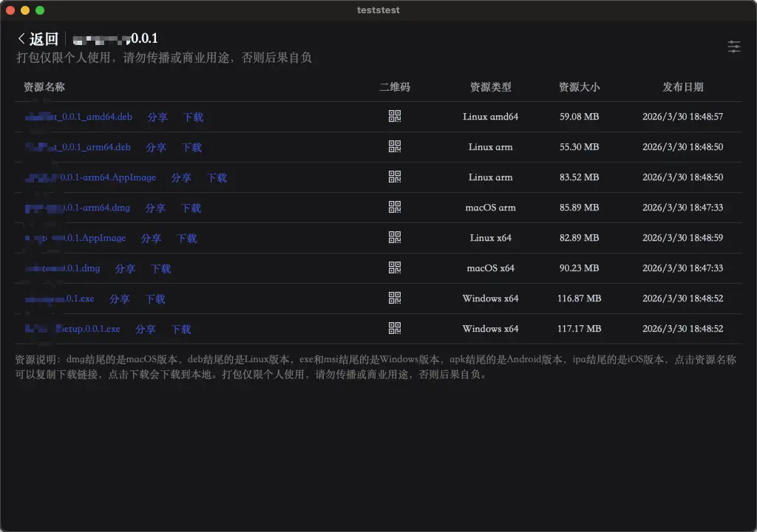757x532 pixels.
Task: Download the arm64.dmg macOS package
Action: click(x=191, y=208)
